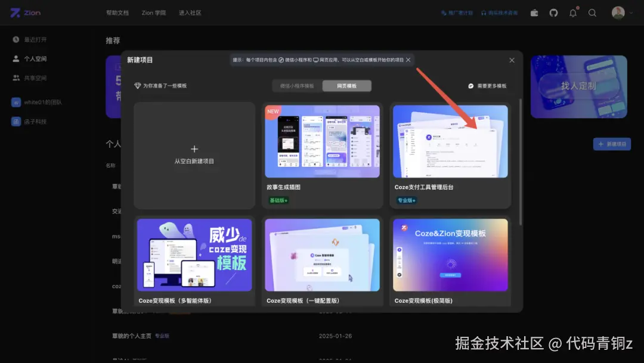
Task: Open Coze支付工具管理后台 template thumbnail
Action: 450,141
